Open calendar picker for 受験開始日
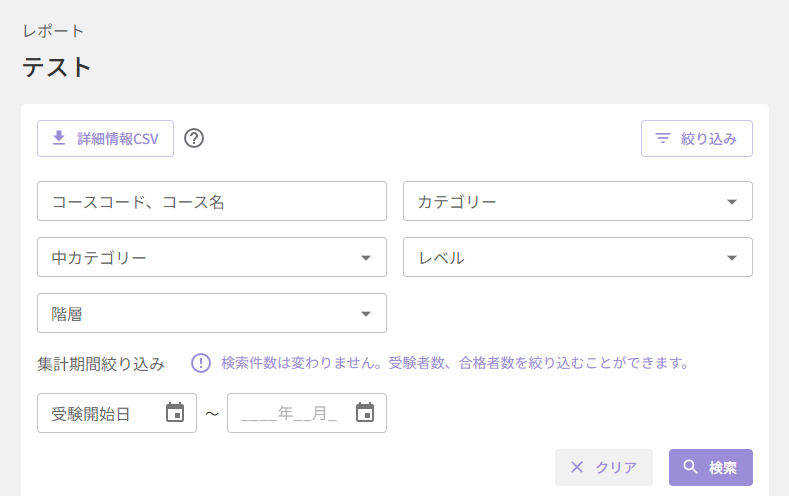The height and width of the screenshot is (496, 789). (175, 412)
